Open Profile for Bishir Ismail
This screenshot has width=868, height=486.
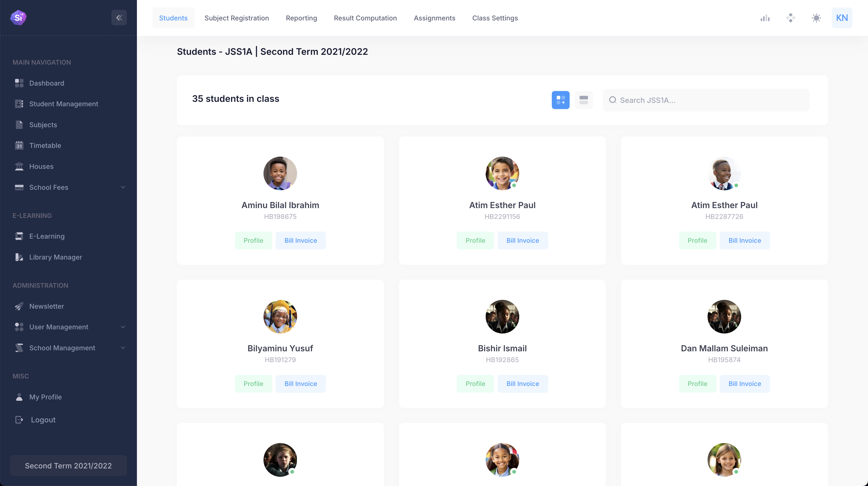click(475, 383)
